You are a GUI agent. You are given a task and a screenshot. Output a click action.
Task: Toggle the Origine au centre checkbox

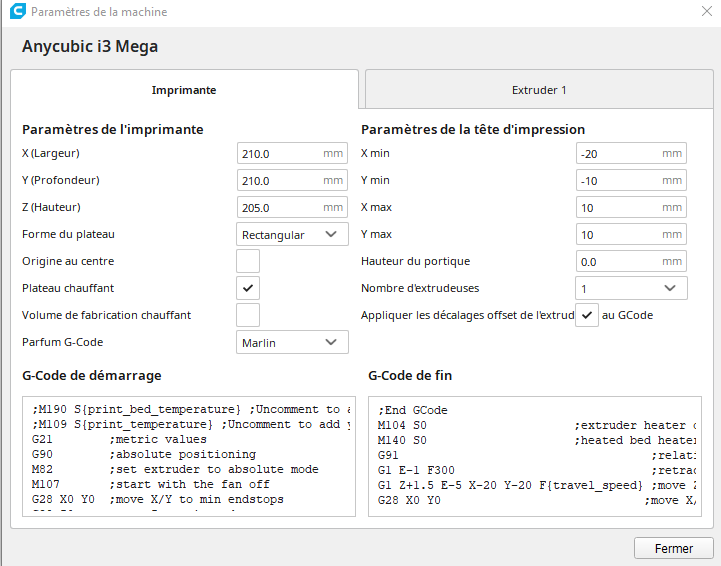pyautogui.click(x=248, y=261)
